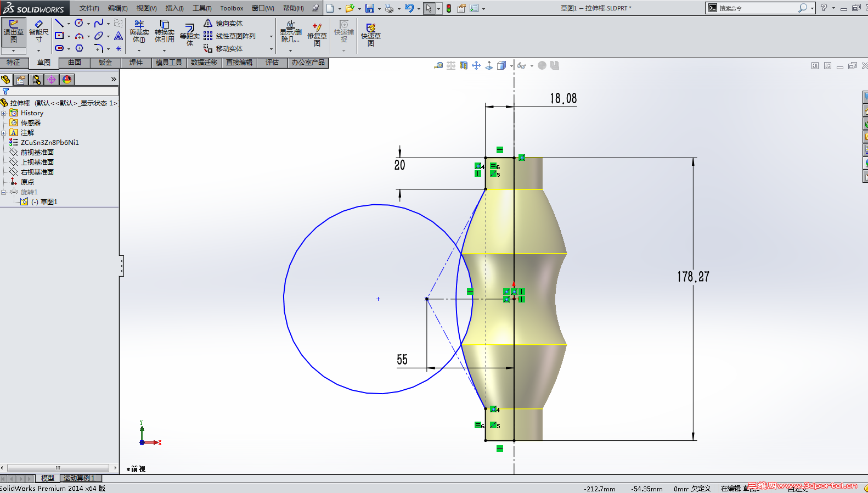Viewport: 868px width, 493px height.
Task: Open the Line tool dropdown arrow
Action: [x=69, y=24]
